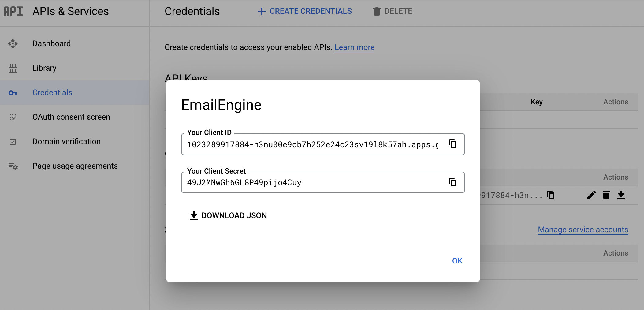Screen dimensions: 644x310
Task: Click the plus icon before CREATE CREDENTIALS
Action: (x=262, y=11)
